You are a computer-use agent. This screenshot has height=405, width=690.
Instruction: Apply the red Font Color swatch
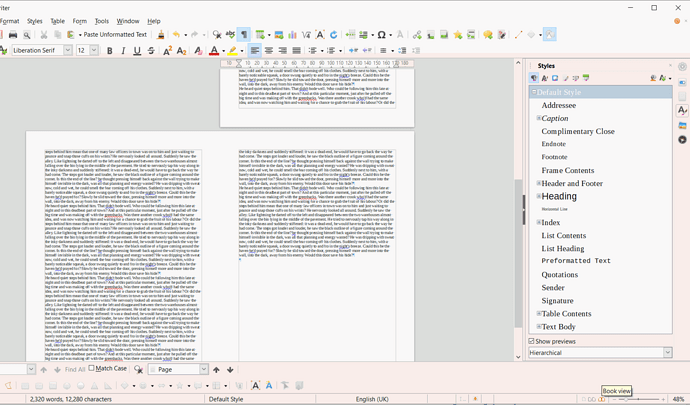click(214, 51)
